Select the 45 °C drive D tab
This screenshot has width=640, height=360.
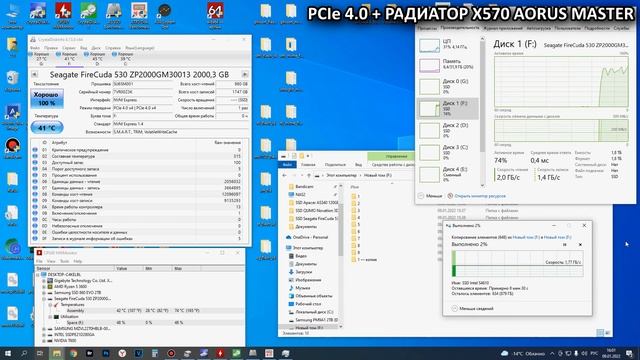[98, 59]
